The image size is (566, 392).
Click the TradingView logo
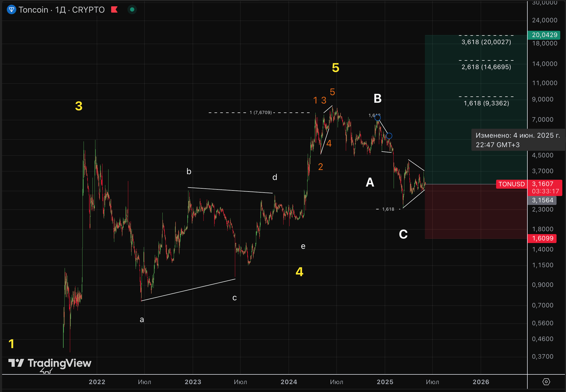(x=50, y=363)
